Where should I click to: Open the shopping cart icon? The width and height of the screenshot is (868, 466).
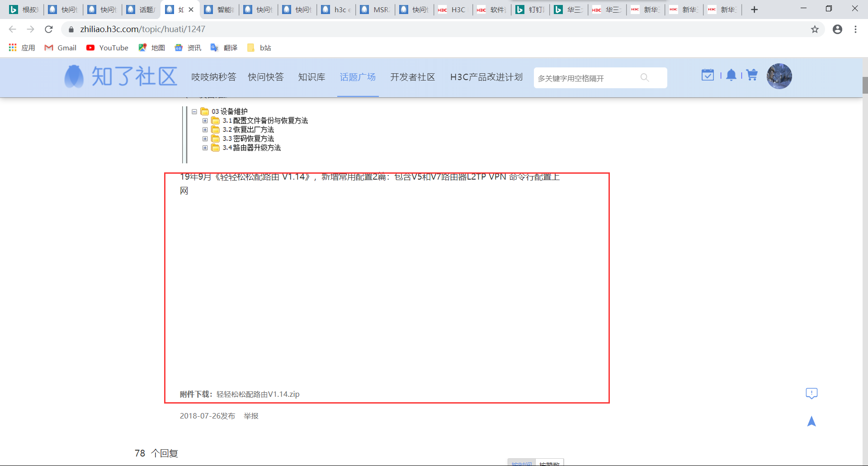(752, 75)
